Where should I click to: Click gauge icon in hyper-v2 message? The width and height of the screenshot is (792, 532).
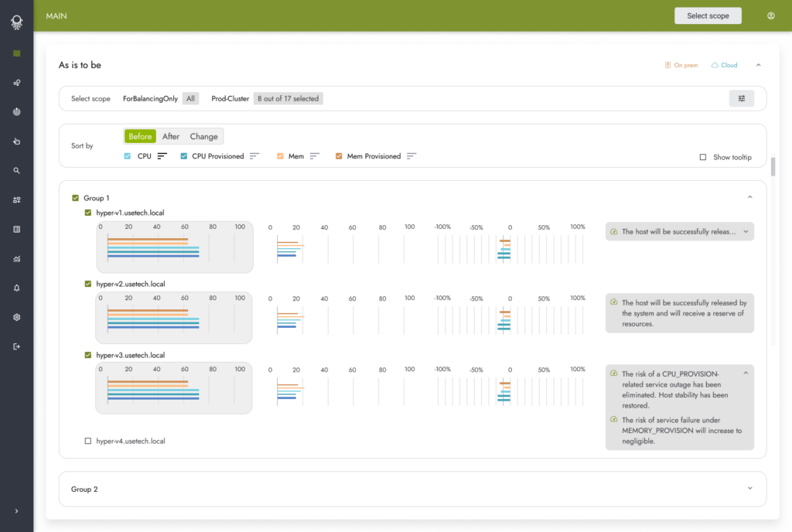point(613,302)
